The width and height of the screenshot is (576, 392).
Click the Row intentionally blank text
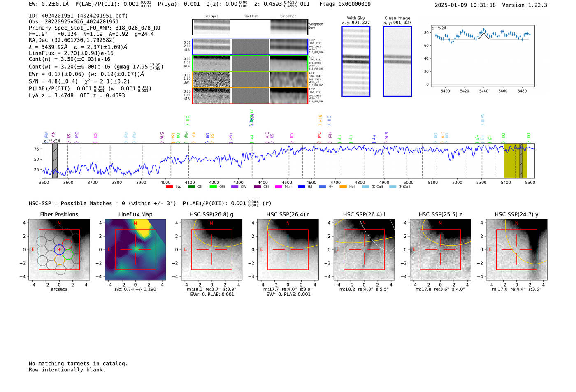pos(67,370)
